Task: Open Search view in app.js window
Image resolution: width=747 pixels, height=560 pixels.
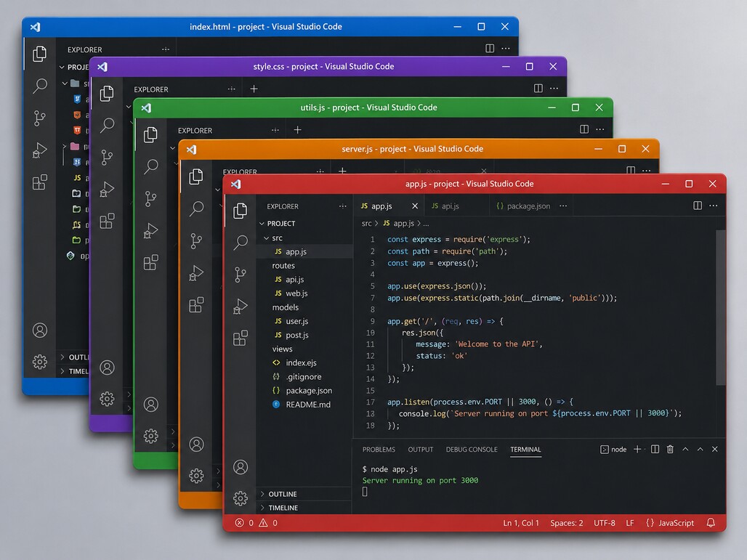Action: (x=241, y=243)
